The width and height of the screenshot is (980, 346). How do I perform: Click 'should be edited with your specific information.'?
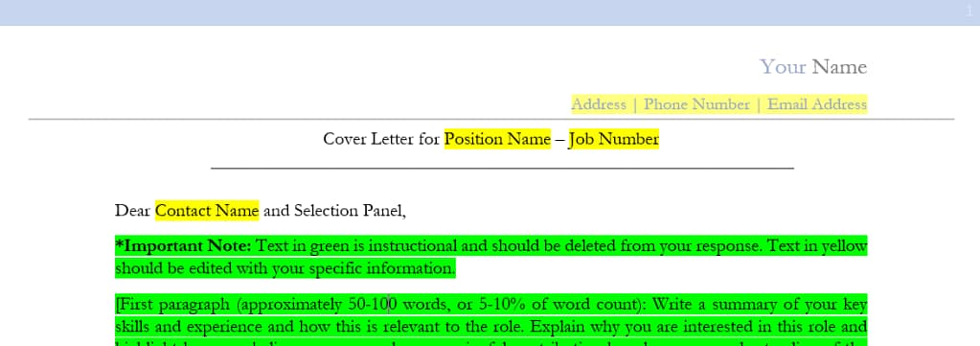point(285,268)
